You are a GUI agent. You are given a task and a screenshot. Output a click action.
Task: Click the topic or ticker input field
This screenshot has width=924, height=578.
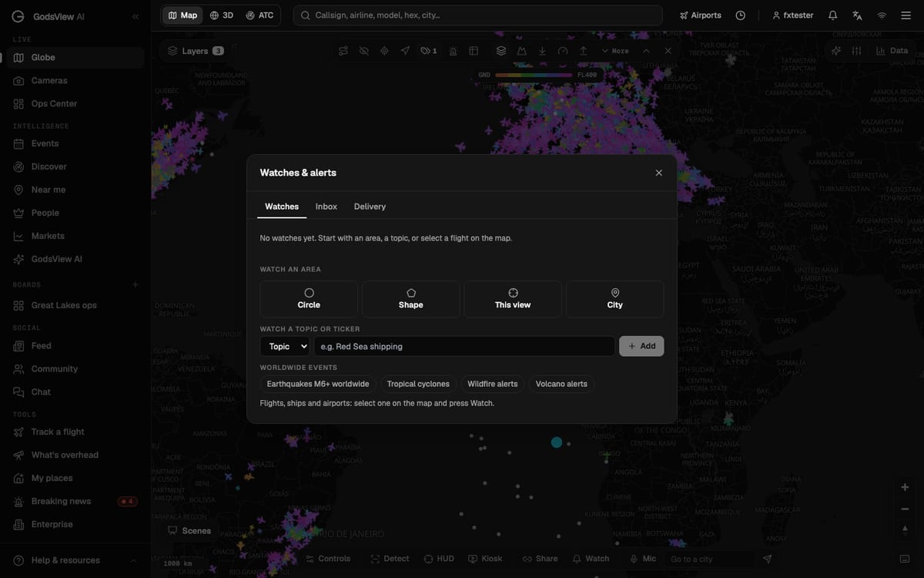[x=464, y=347]
